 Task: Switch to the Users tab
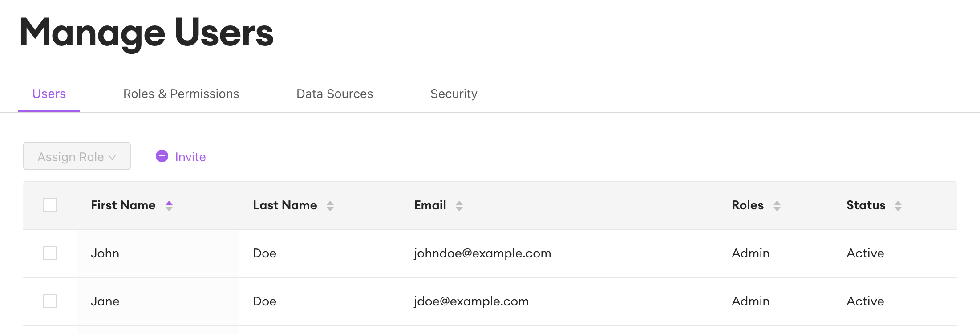[49, 94]
